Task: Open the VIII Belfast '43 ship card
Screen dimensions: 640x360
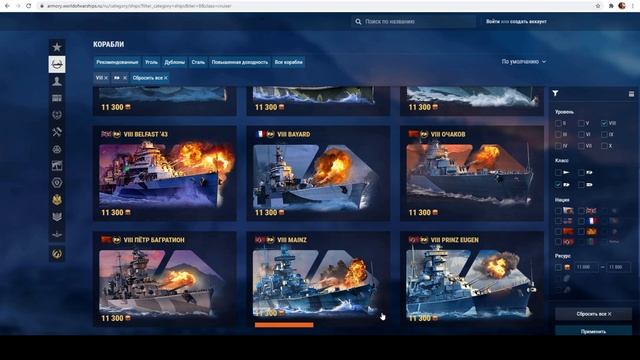Action: pyautogui.click(x=164, y=173)
